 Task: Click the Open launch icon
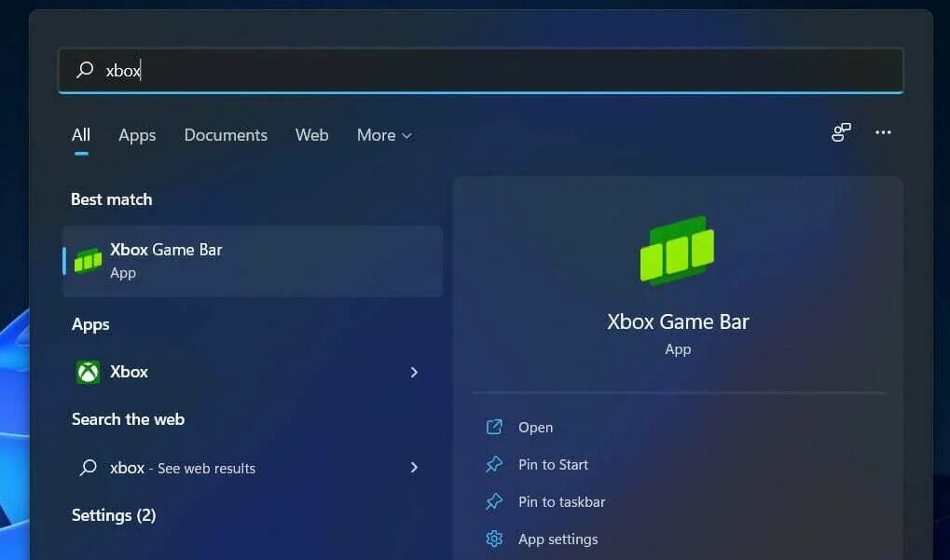click(x=494, y=427)
